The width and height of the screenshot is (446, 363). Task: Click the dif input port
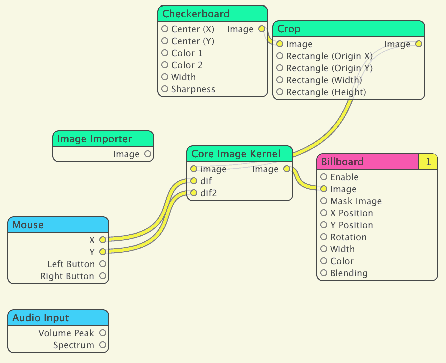pos(194,181)
